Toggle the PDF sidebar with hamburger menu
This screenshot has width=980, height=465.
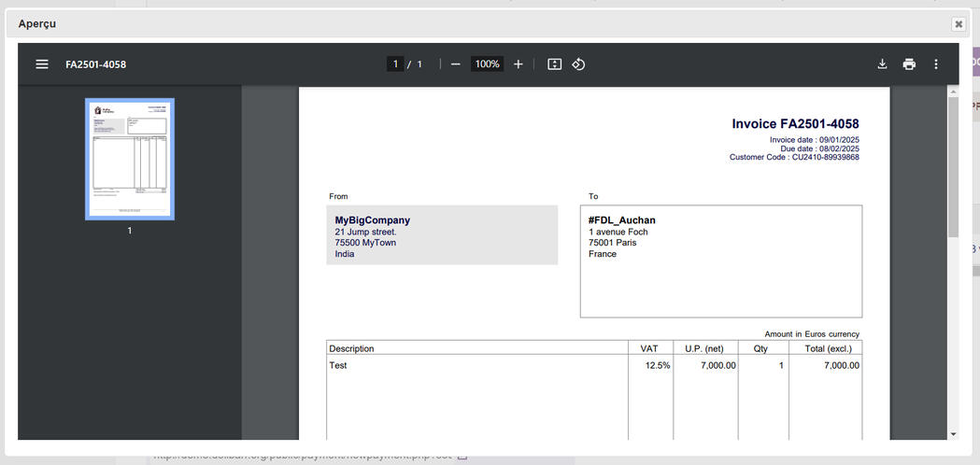point(42,64)
